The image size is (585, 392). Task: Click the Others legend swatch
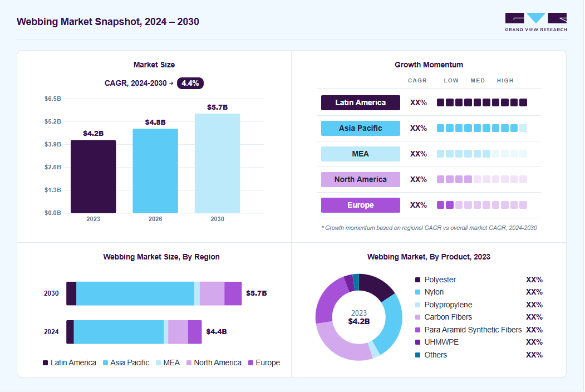coord(418,355)
